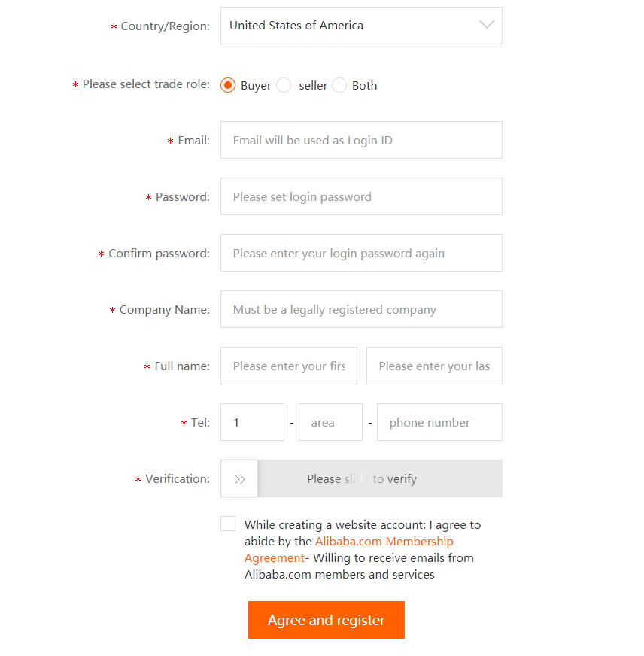Select the Company Name input box

(361, 309)
